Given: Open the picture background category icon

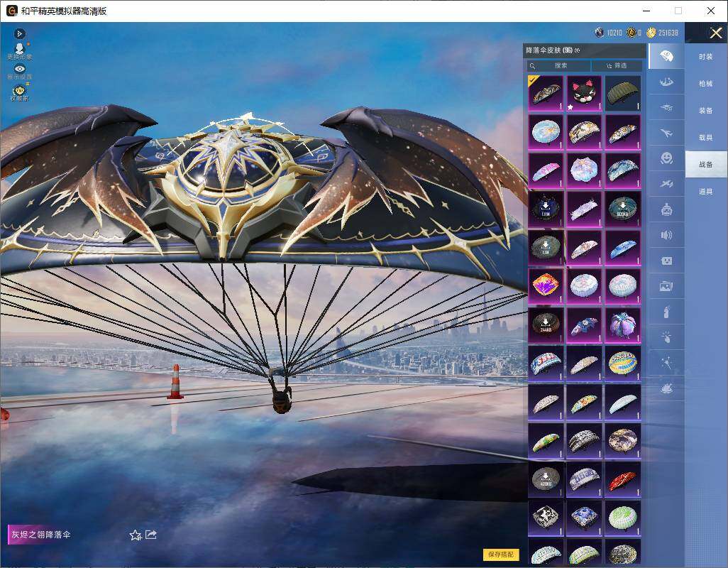Looking at the screenshot, I should point(666,287).
